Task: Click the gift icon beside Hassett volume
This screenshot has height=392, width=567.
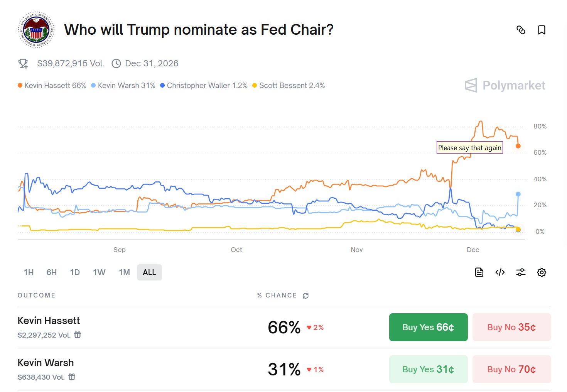Action: [x=78, y=335]
